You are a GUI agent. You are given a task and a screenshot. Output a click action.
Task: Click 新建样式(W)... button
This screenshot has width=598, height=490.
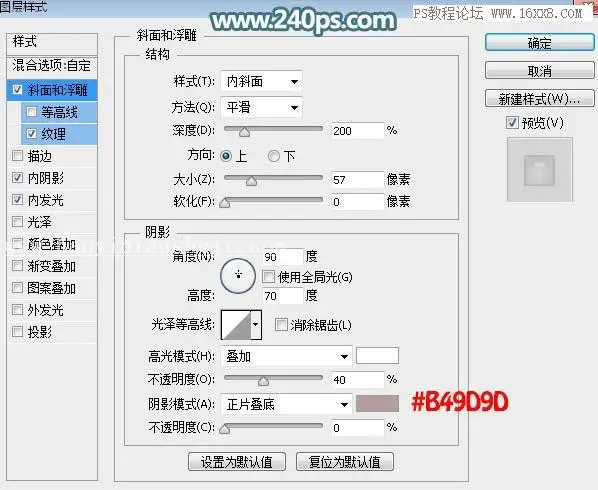[540, 99]
